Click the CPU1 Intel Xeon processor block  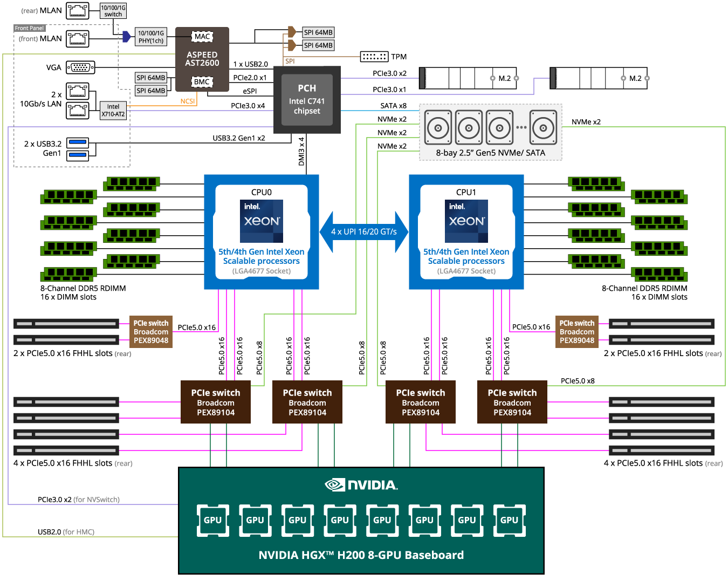[x=466, y=232]
